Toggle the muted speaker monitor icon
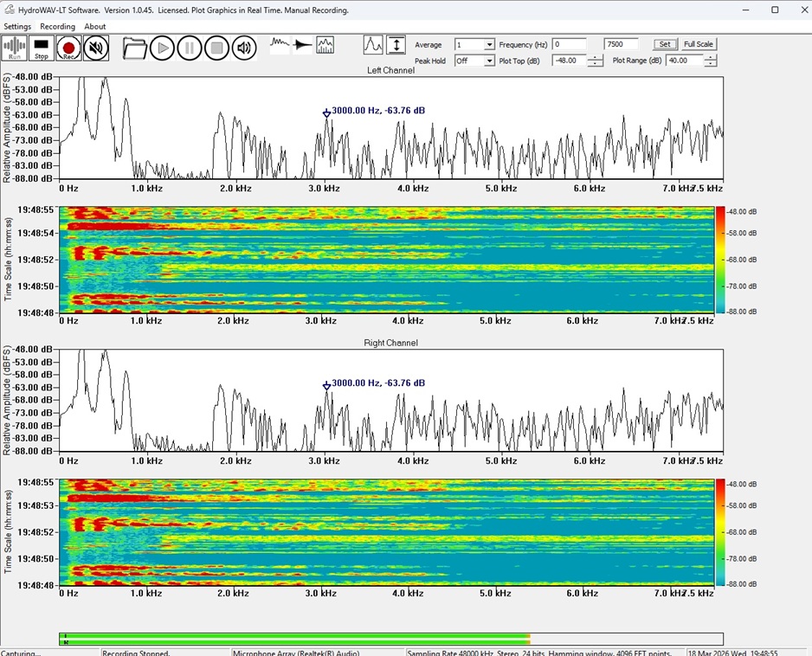Screen dimensions: 812x656 pyautogui.click(x=96, y=48)
